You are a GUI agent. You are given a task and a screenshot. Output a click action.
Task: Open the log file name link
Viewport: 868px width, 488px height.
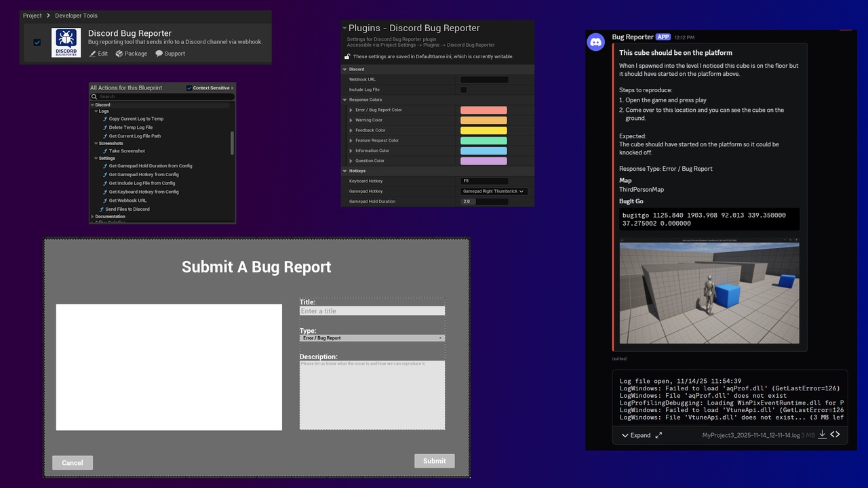pos(751,435)
